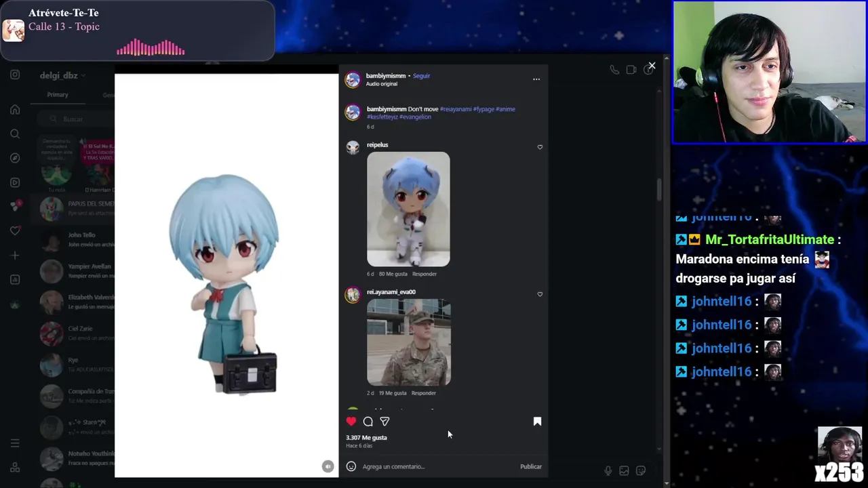The image size is (868, 488).
Task: Like the reipelus comment
Action: pyautogui.click(x=540, y=147)
